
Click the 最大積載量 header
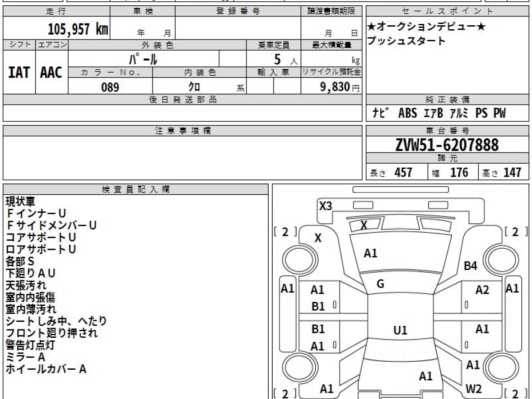point(331,45)
